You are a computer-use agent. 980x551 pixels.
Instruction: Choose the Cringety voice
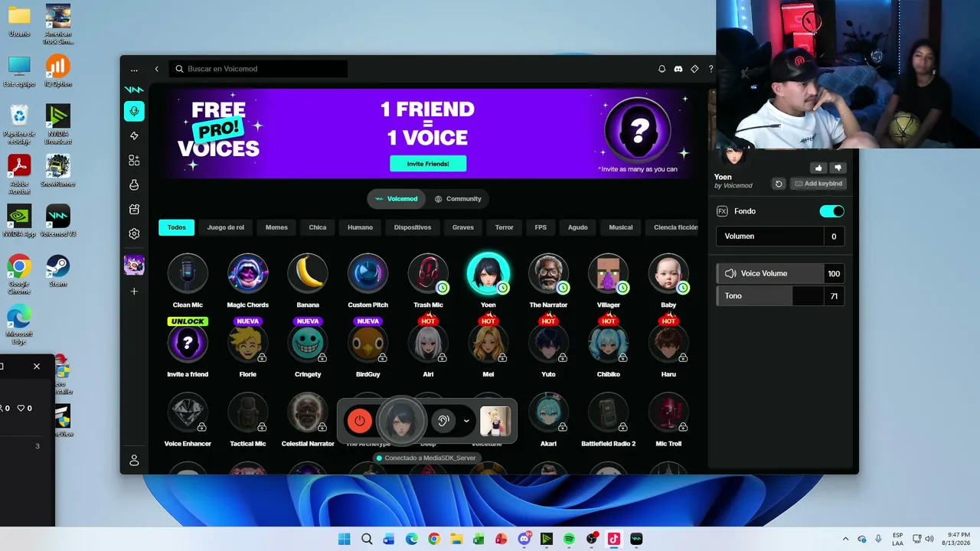pos(308,343)
